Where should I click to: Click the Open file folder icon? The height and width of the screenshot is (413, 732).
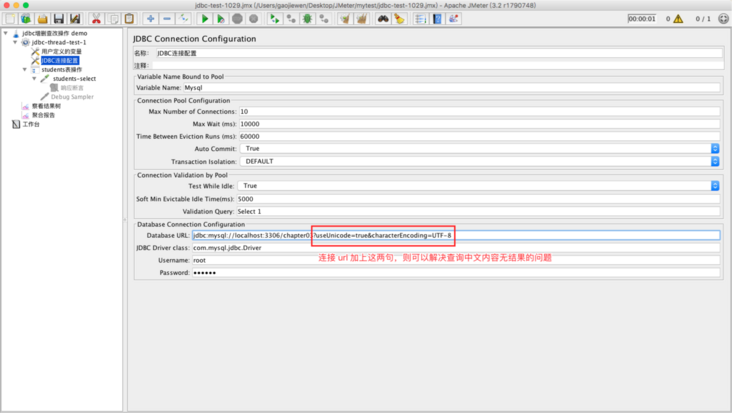click(42, 19)
